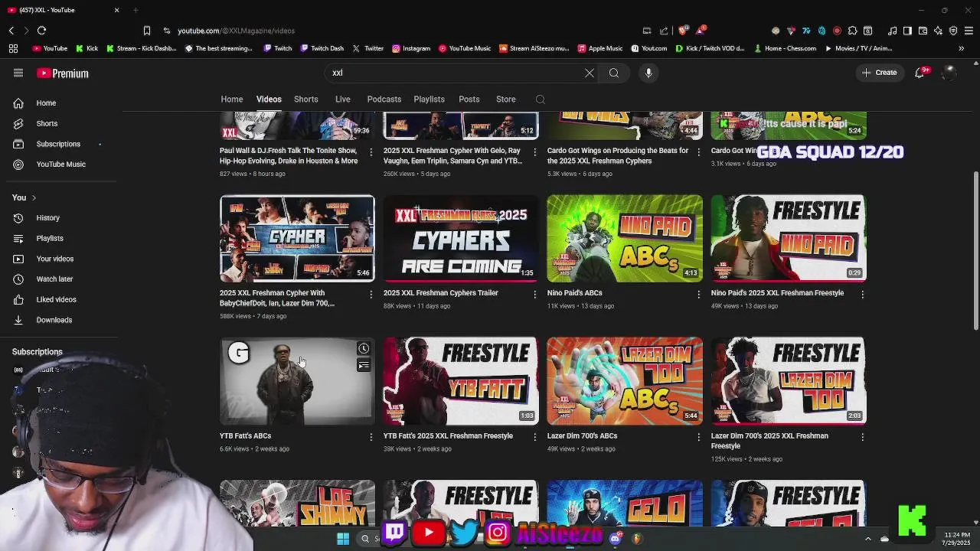Open Brave Rewards triangle icon
Viewport: 980px width, 551px height.
701,31
